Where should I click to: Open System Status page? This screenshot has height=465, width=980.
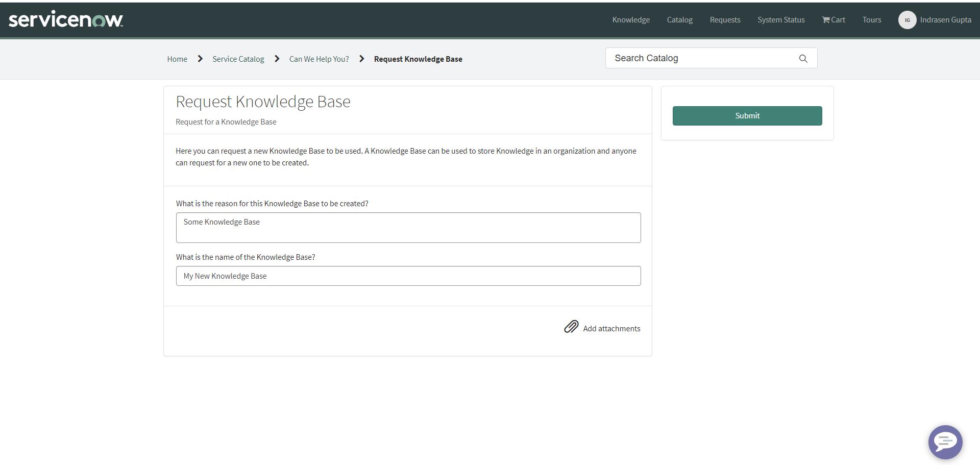(x=781, y=20)
